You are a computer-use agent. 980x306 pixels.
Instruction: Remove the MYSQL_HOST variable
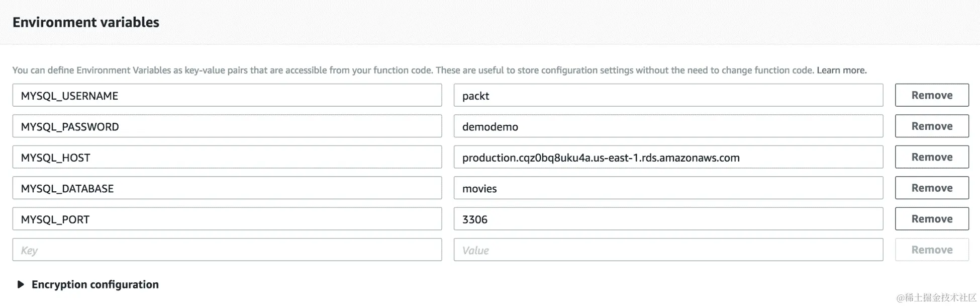pyautogui.click(x=931, y=157)
